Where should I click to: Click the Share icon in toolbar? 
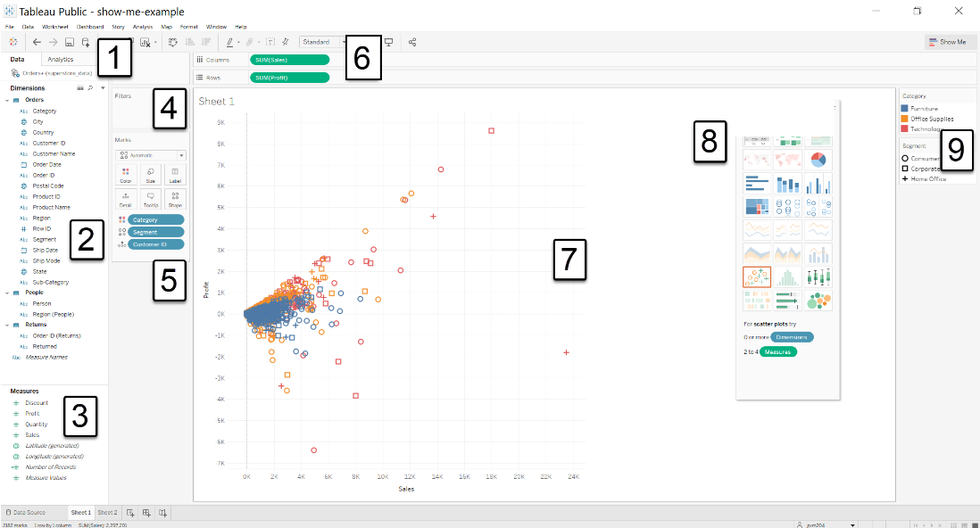412,42
